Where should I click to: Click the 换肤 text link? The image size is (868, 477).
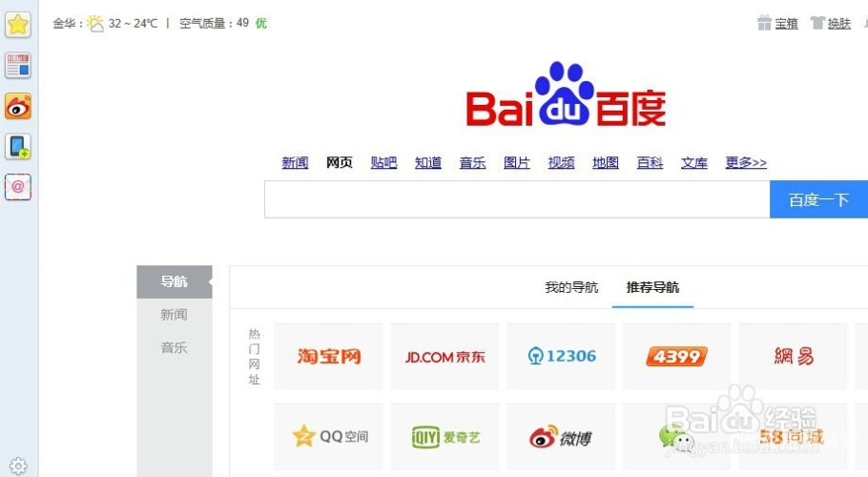839,23
